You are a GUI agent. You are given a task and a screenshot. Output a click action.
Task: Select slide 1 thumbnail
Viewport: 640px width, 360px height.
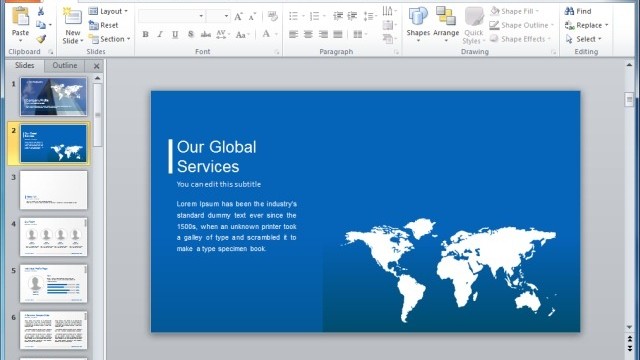pos(53,97)
